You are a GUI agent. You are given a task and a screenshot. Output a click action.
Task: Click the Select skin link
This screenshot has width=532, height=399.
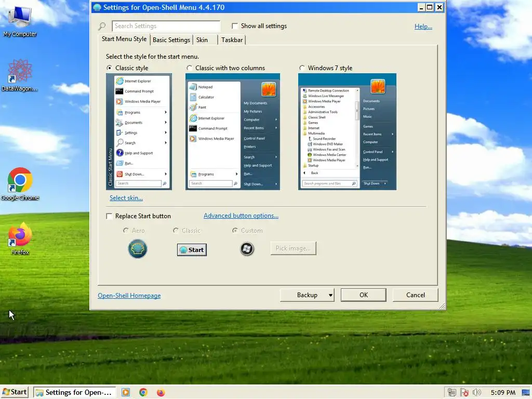(126, 198)
